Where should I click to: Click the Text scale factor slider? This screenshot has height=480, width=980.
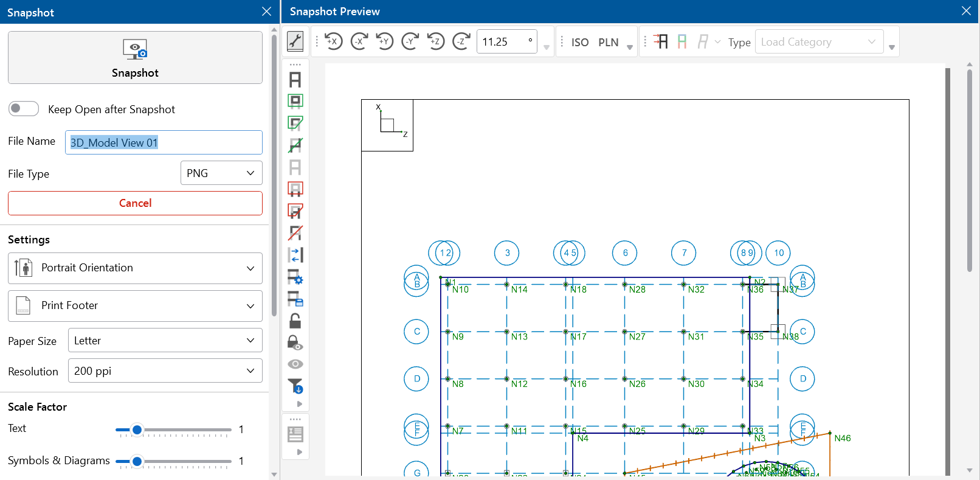click(x=173, y=430)
